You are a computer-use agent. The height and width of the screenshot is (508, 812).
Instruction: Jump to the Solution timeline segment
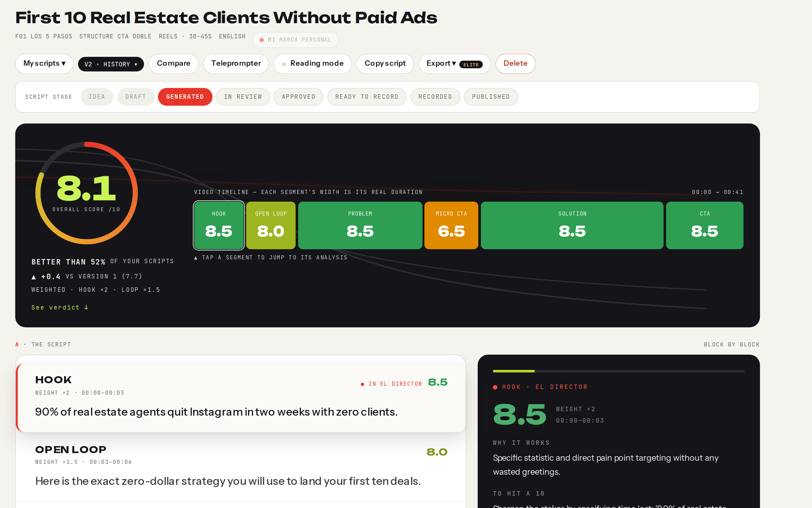[572, 225]
